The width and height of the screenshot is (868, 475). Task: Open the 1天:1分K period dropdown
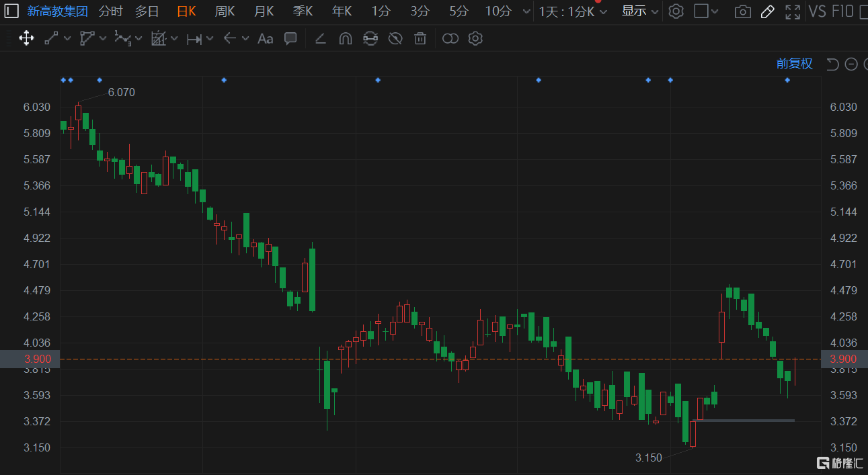[573, 11]
